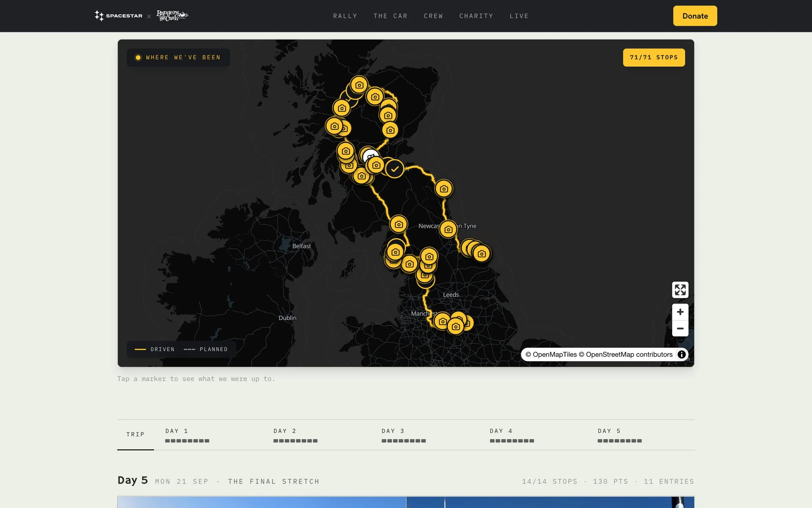Image resolution: width=812 pixels, height=508 pixels.
Task: Click the 14/14 Stops summary text
Action: tap(550, 482)
